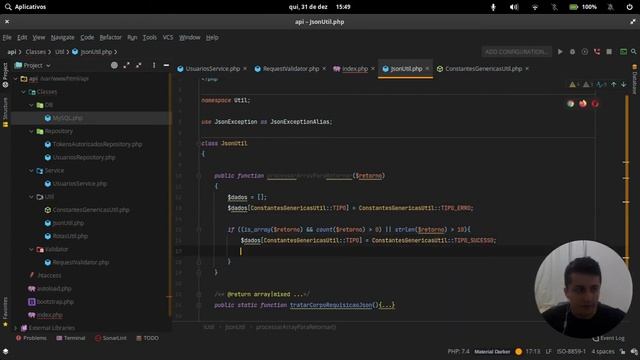Change LF line separator

[549, 351]
